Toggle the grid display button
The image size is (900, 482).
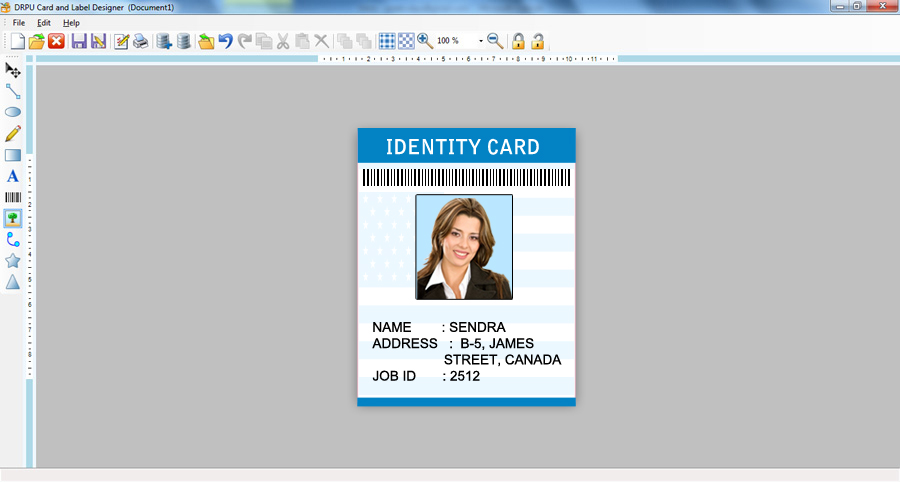click(387, 41)
